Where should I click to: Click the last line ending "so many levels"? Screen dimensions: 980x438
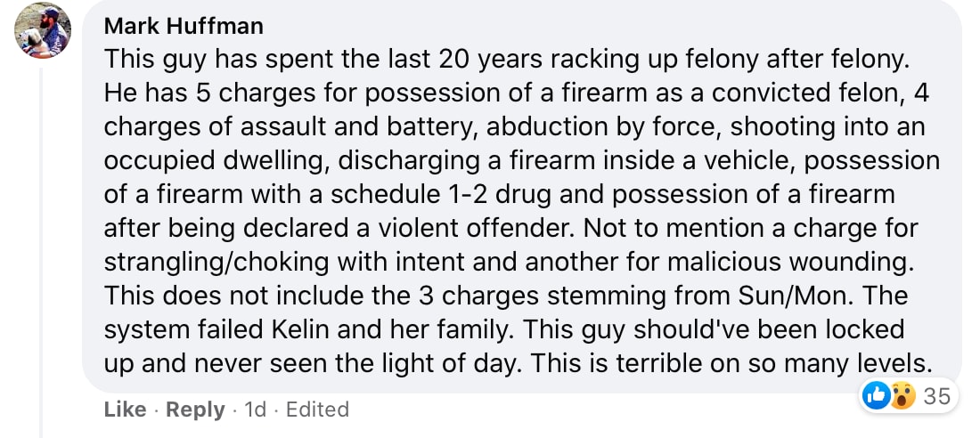[518, 363]
